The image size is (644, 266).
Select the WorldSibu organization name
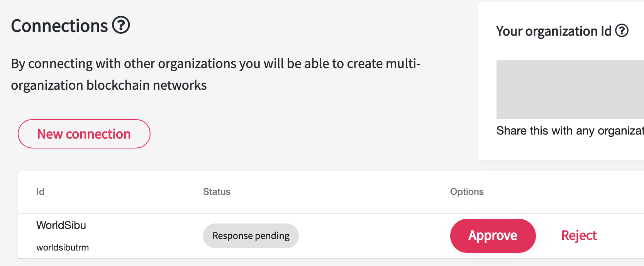tap(61, 225)
